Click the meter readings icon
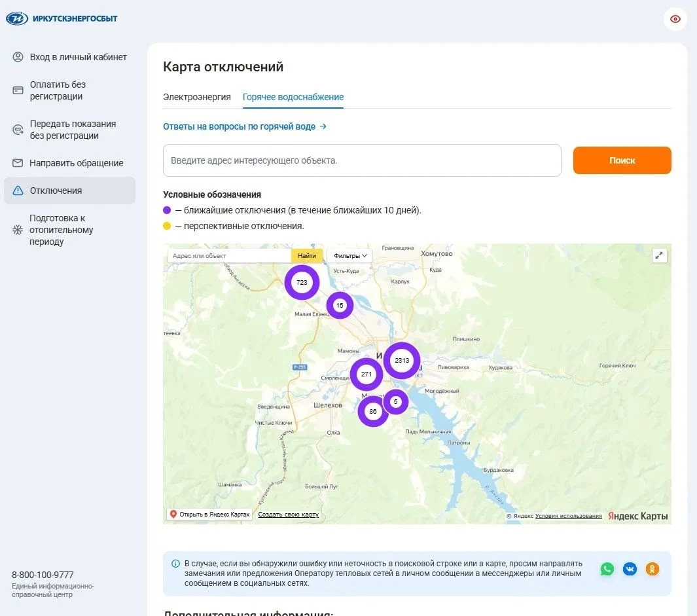Image resolution: width=697 pixels, height=616 pixels. (x=18, y=130)
